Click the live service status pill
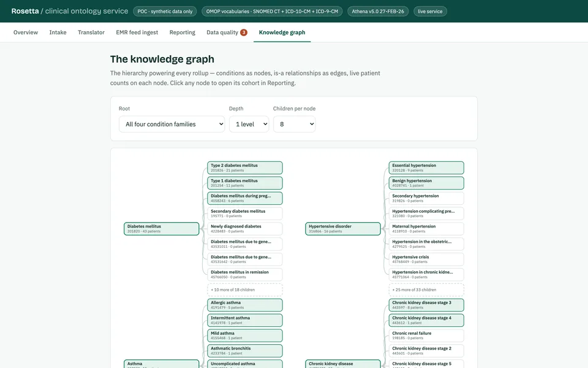 point(430,11)
